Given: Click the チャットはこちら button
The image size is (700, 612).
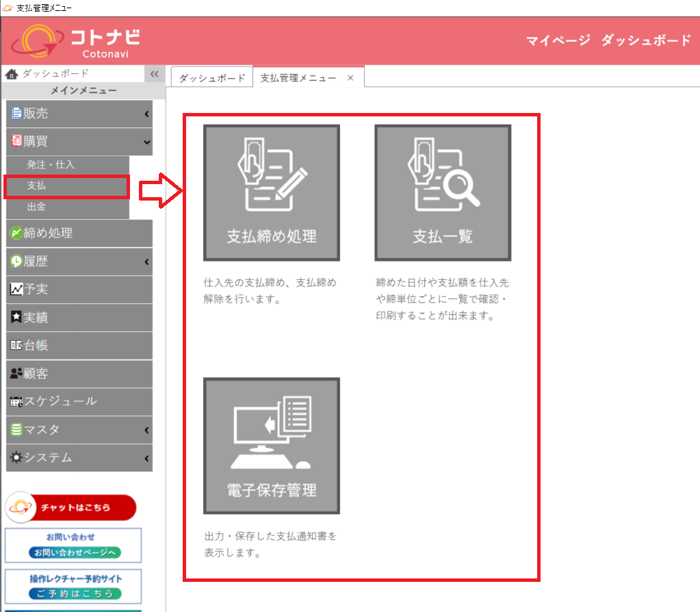Looking at the screenshot, I should (x=71, y=508).
